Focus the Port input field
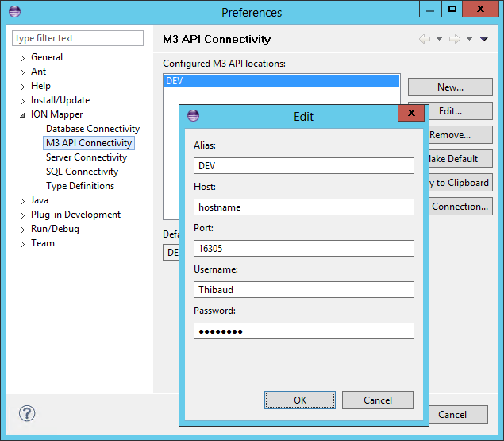Image resolution: width=504 pixels, height=441 pixels. pos(303,248)
